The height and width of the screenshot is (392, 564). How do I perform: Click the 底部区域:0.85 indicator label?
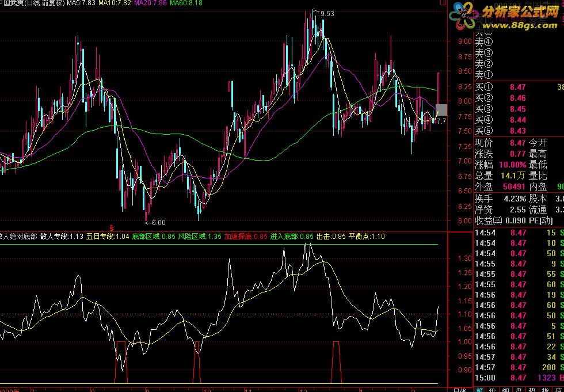(x=154, y=237)
